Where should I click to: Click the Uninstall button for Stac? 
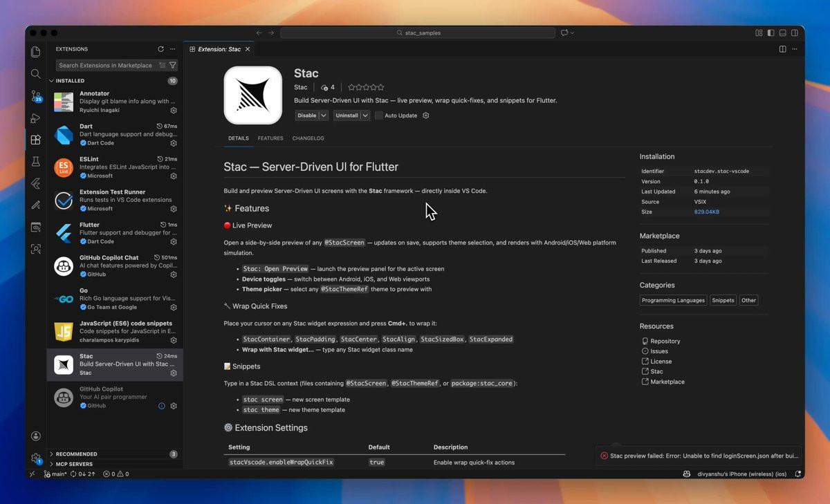347,115
